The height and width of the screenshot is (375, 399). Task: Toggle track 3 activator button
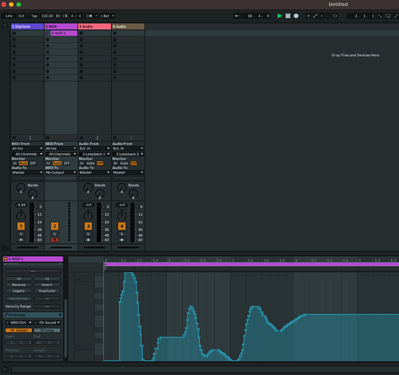88,226
